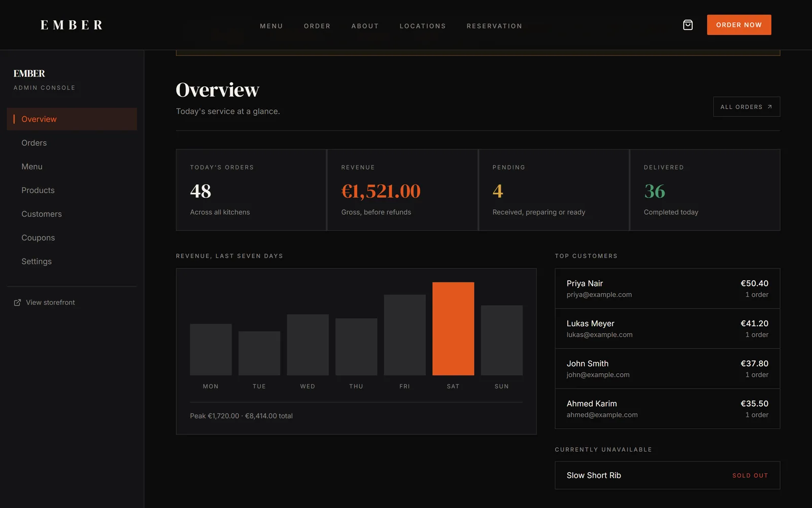Click the FRI revenue bar
The width and height of the screenshot is (812, 508).
[404, 335]
